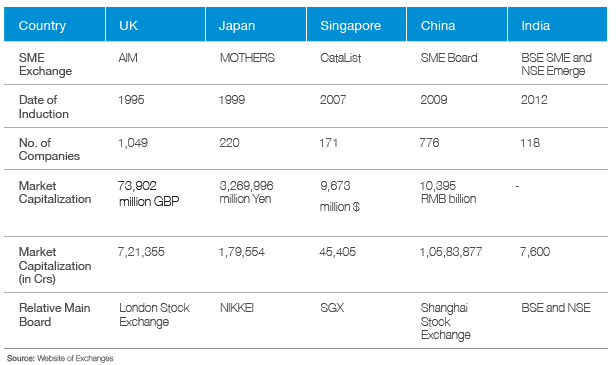The width and height of the screenshot is (616, 365).
Task: Click the Date of Induction row label
Action: (44, 106)
